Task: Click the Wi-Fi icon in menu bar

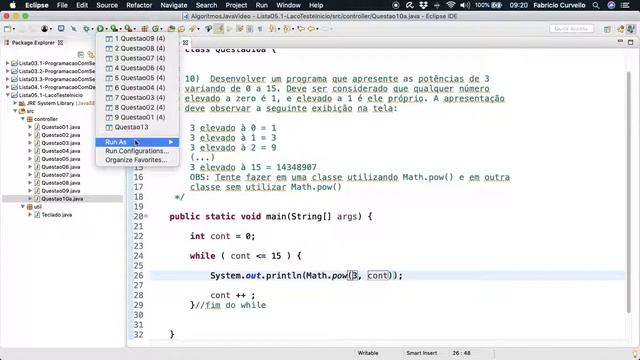Action: (451, 5)
